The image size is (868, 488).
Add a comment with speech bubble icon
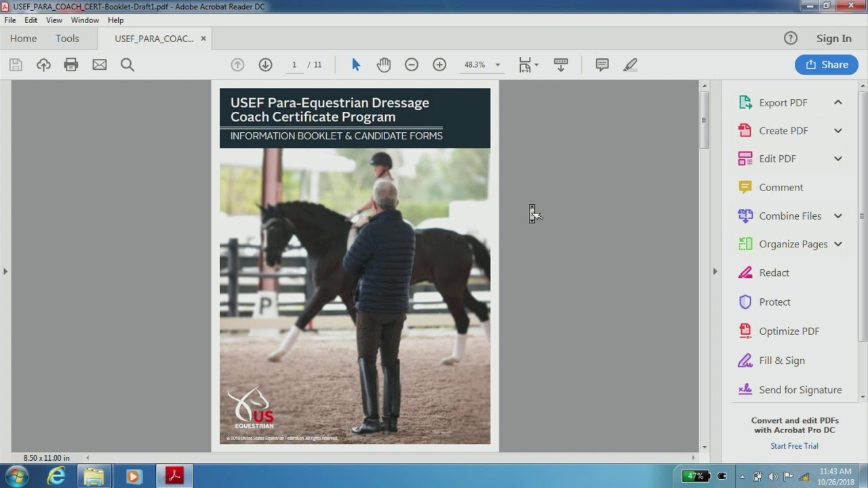pyautogui.click(x=601, y=64)
